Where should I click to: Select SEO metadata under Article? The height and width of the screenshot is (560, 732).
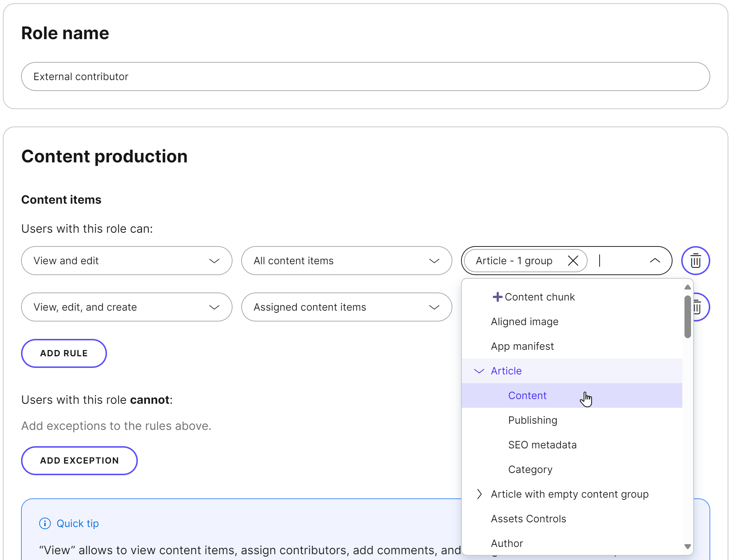coord(542,445)
